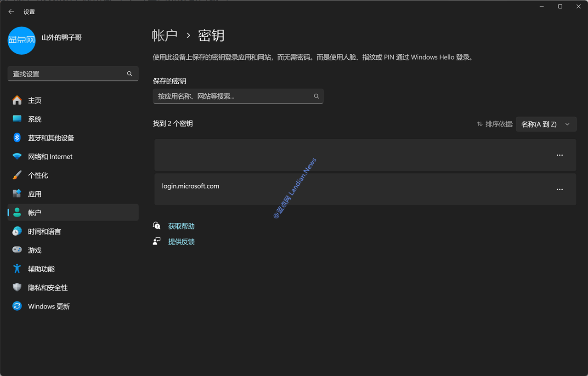Open 个性化 settings label
The image size is (588, 376).
pos(38,176)
